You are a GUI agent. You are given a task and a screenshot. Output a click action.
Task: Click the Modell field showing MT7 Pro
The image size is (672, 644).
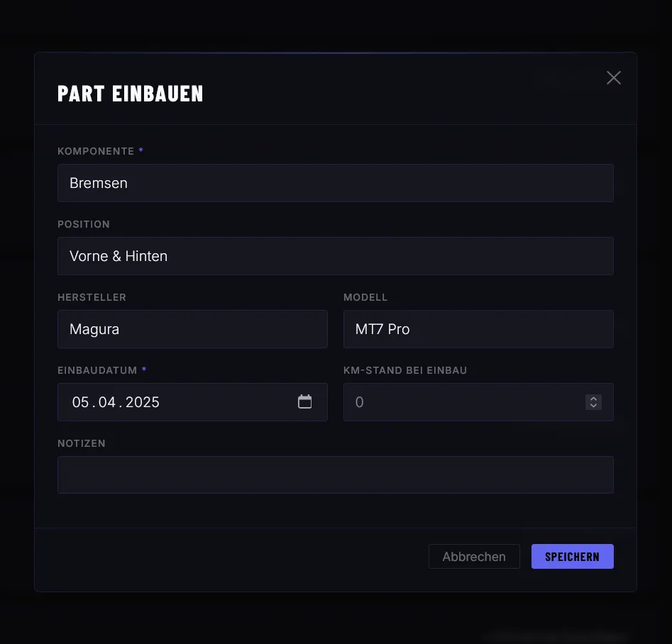pos(478,329)
